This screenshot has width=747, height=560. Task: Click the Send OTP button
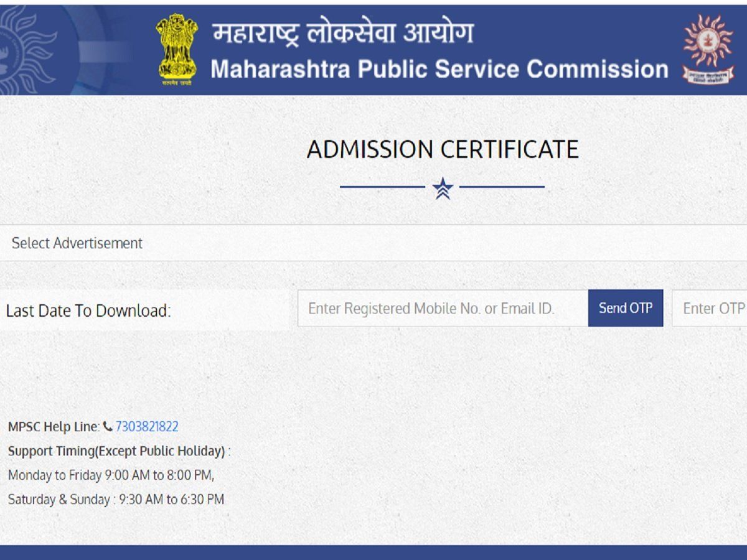pos(626,308)
